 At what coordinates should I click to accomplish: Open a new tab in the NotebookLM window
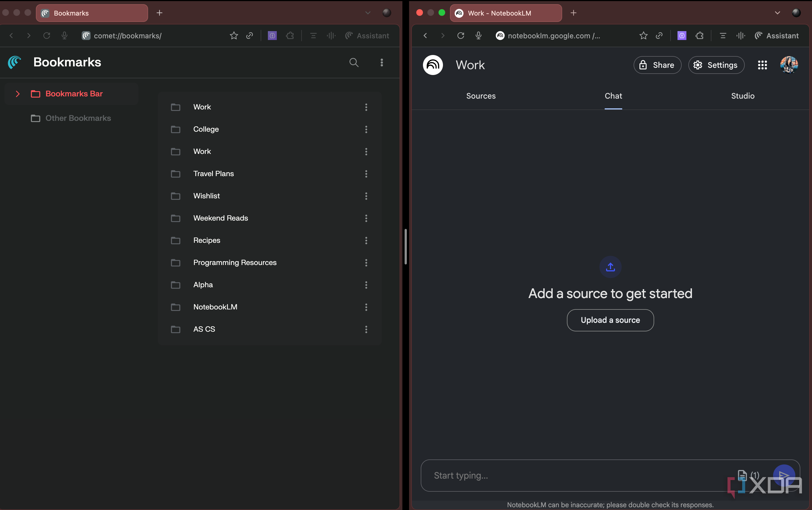[x=573, y=13]
